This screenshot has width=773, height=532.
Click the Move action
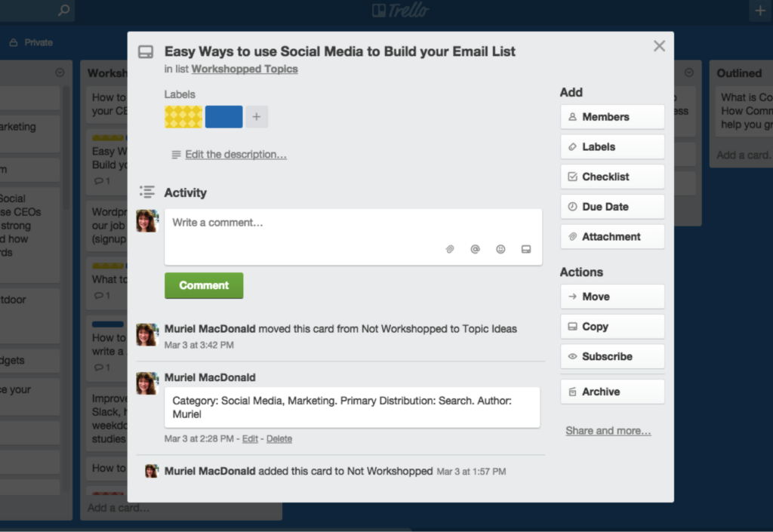[x=612, y=297]
